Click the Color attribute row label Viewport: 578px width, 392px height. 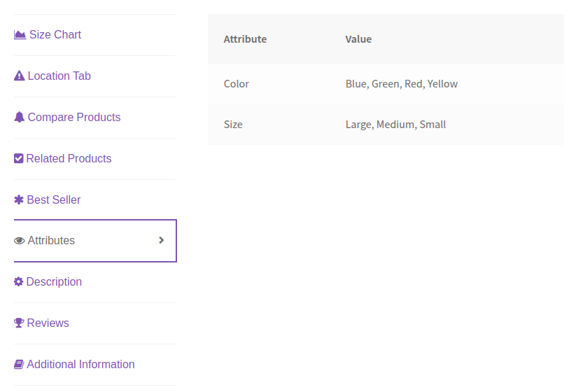click(237, 84)
